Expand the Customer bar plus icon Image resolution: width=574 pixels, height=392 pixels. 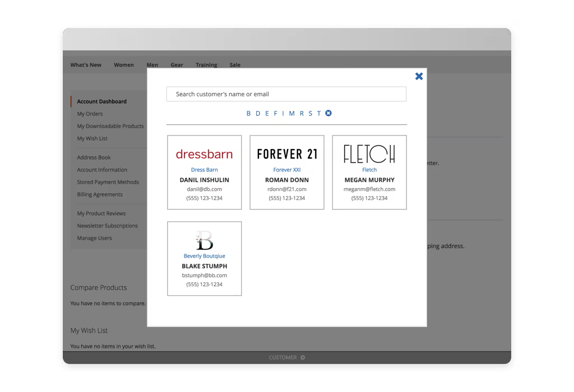point(303,357)
